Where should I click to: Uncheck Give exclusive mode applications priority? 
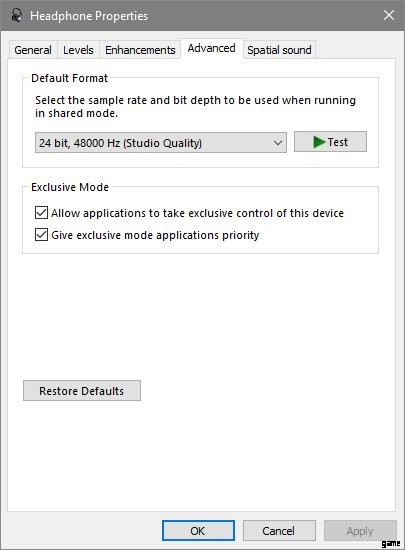(x=41, y=234)
